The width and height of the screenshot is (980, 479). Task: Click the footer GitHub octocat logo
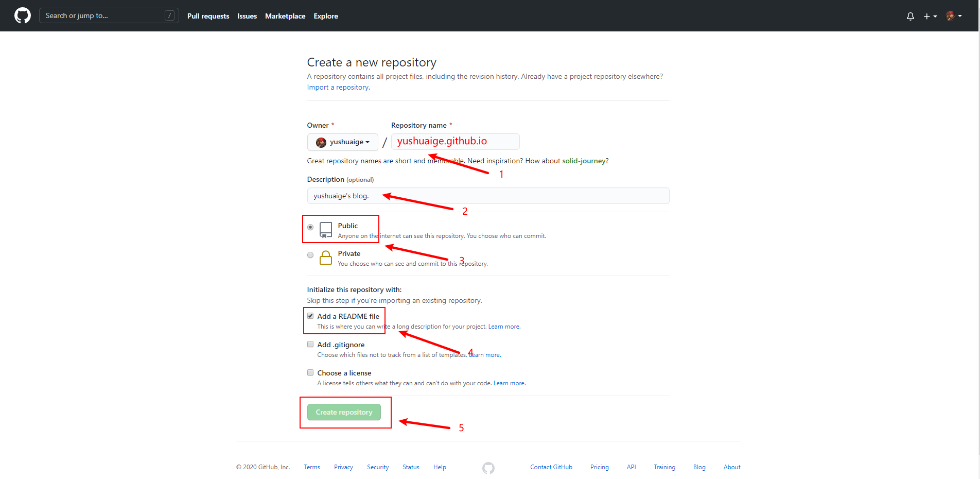pyautogui.click(x=488, y=468)
